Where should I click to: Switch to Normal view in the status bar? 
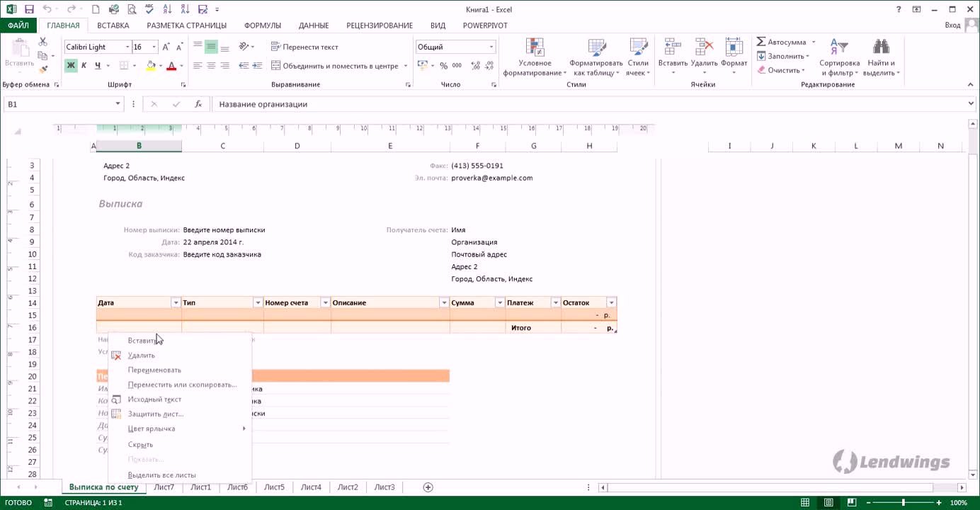[805, 503]
